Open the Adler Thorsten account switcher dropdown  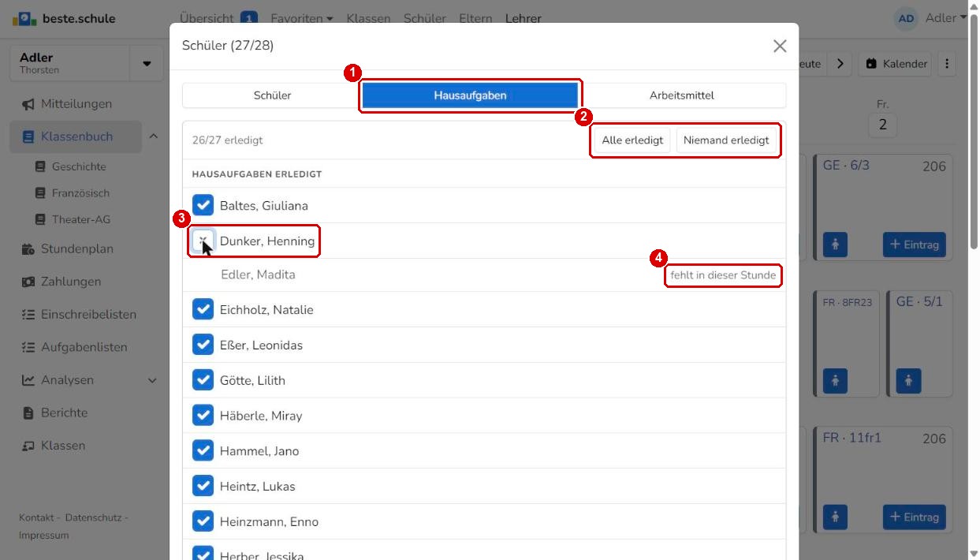(147, 63)
